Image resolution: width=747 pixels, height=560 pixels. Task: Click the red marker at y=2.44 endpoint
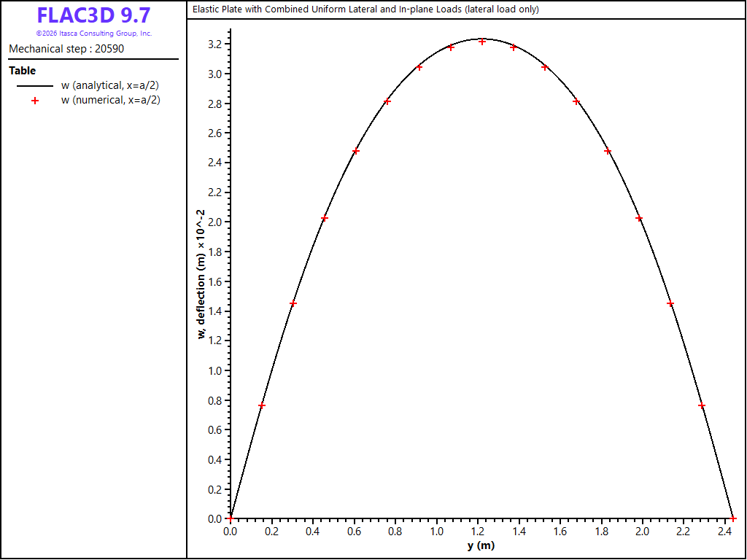click(733, 518)
